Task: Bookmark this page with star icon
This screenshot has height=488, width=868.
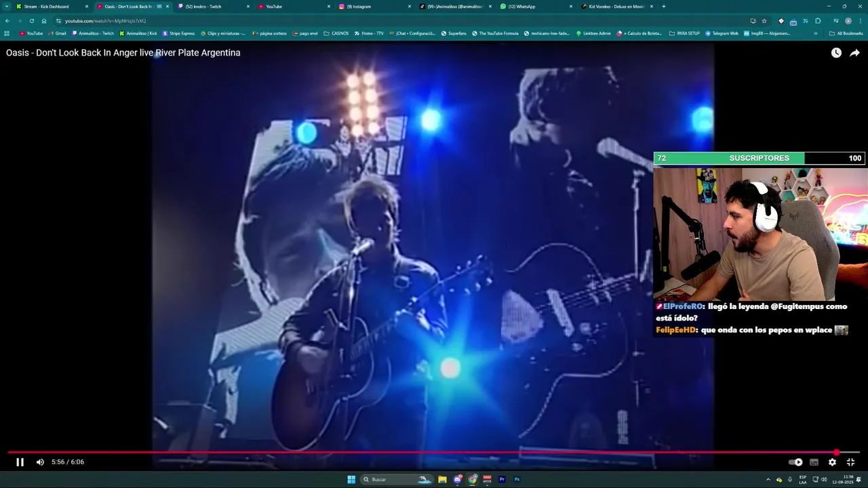Action: tap(764, 21)
